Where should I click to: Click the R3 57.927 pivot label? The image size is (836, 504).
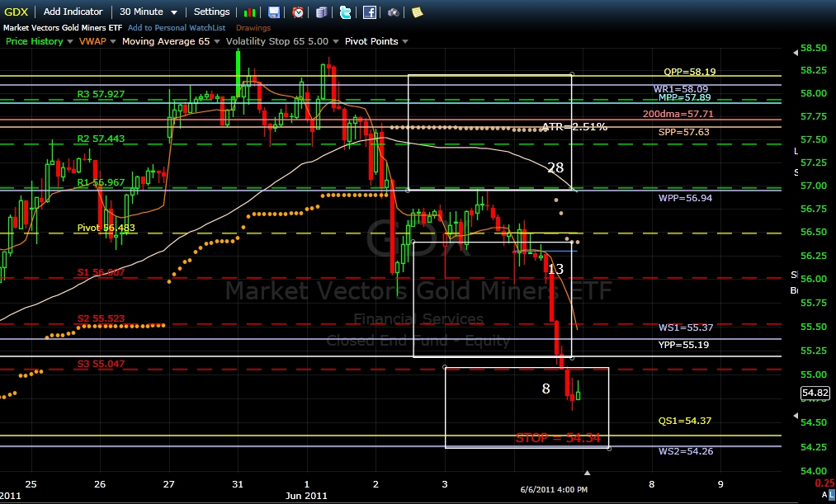(x=101, y=94)
